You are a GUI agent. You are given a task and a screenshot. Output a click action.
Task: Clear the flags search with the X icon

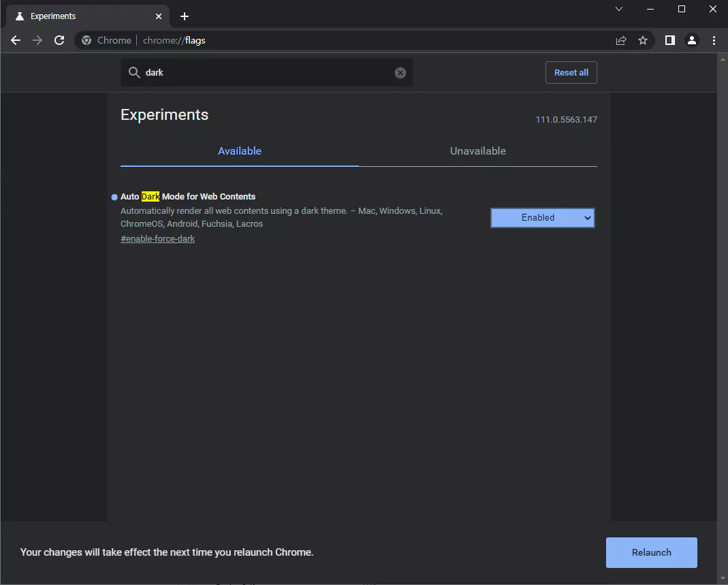400,72
